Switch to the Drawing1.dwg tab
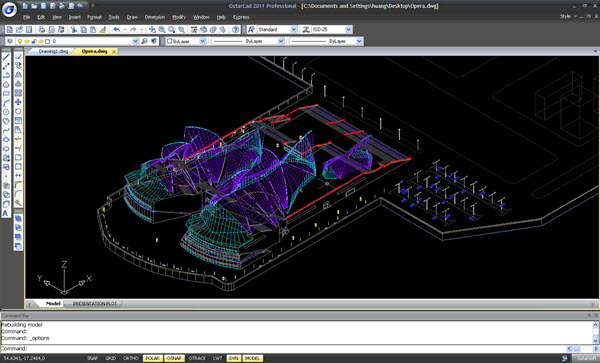 53,51
